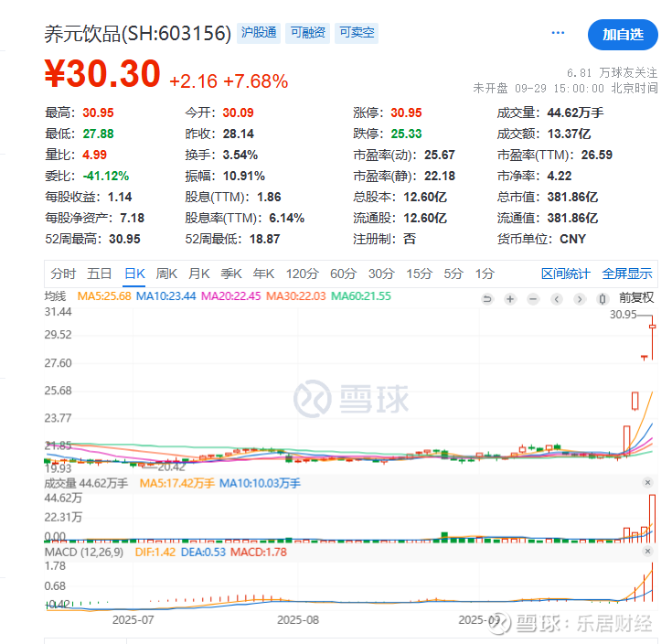Close the MACD indicator panel
This screenshot has height=644, width=672.
(647, 551)
